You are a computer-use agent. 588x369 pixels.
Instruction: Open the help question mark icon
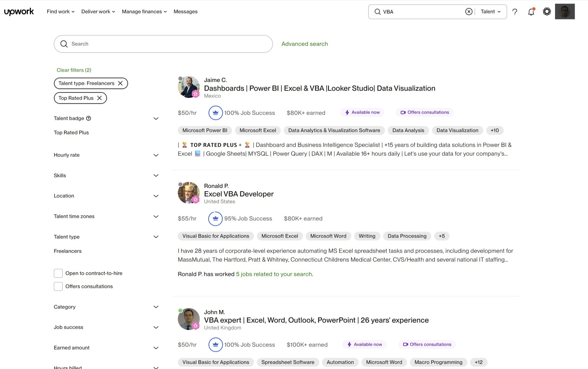(515, 12)
